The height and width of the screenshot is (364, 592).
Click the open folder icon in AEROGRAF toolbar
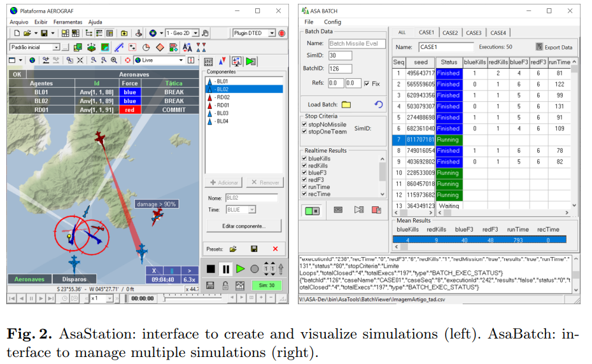27,33
